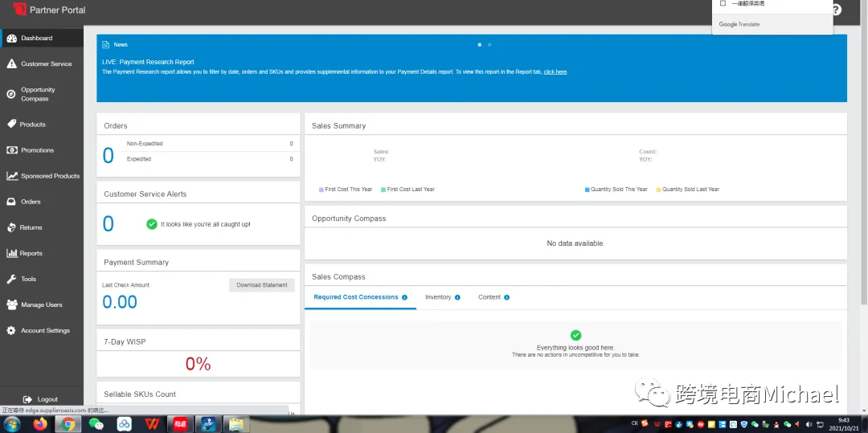The height and width of the screenshot is (433, 868).
Task: Click Quantity Sold This Year legend swatch
Action: coord(587,190)
